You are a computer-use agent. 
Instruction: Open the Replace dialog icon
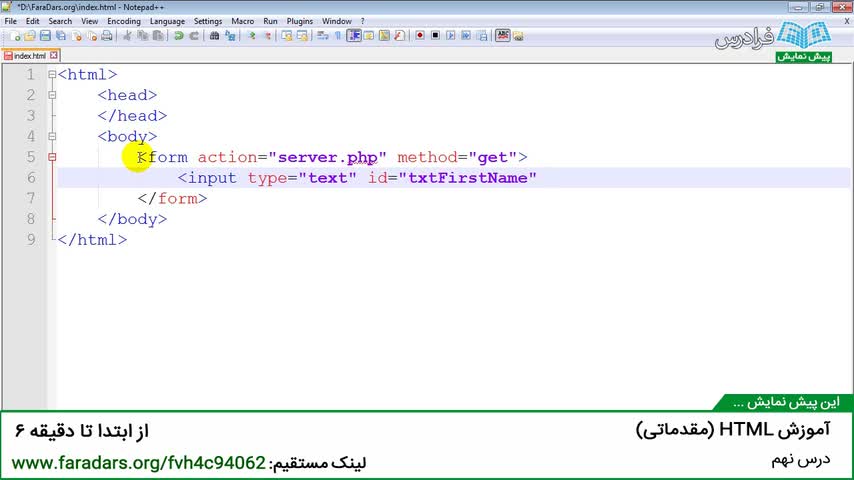click(230, 36)
